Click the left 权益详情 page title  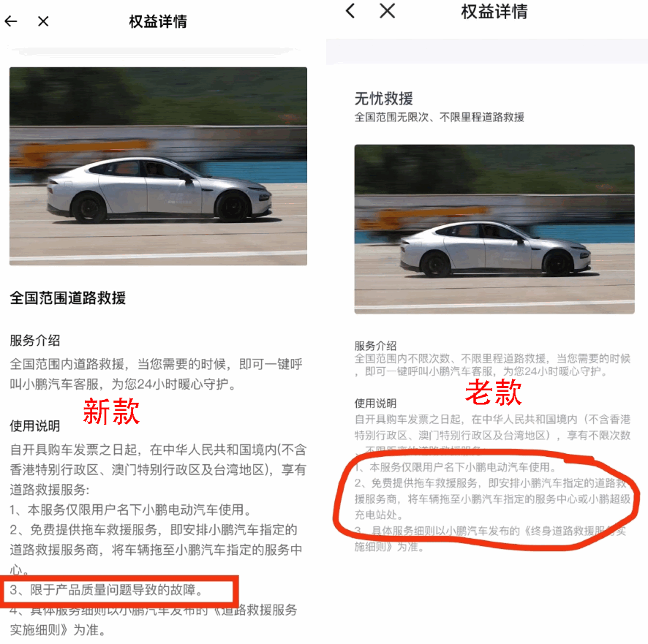point(158,21)
